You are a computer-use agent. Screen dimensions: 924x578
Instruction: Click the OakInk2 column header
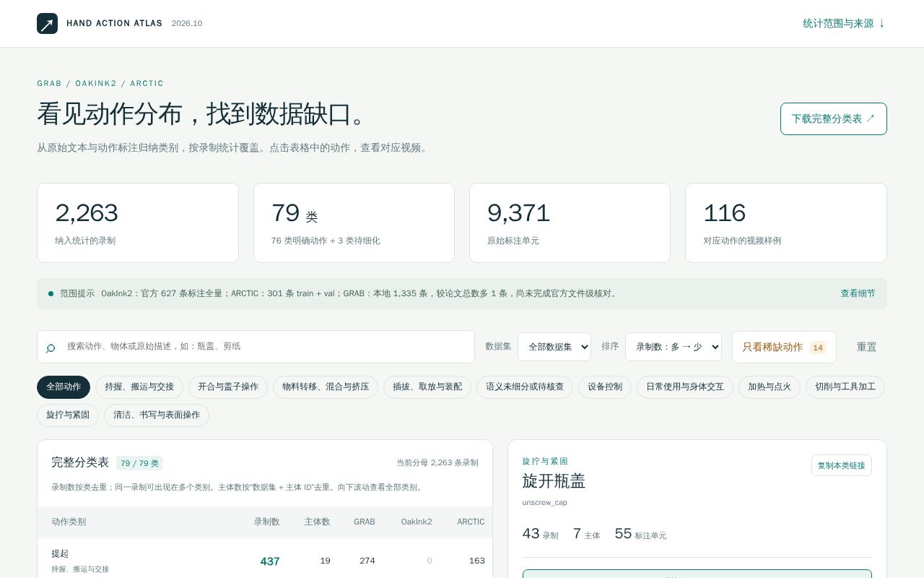417,522
